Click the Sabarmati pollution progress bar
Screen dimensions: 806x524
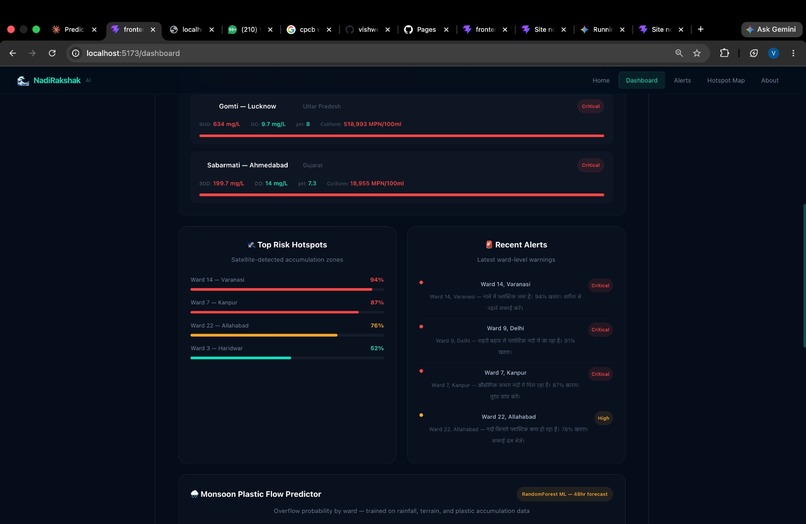[x=401, y=195]
